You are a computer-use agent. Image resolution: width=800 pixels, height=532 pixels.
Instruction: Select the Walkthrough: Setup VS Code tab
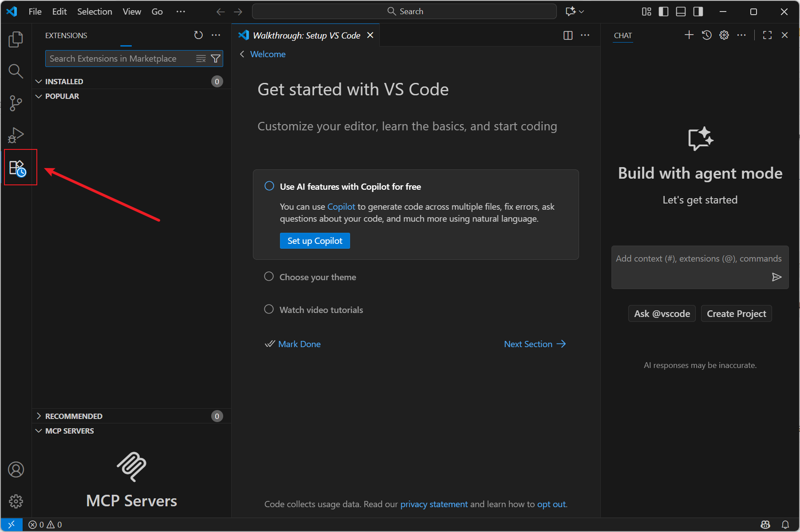(306, 35)
